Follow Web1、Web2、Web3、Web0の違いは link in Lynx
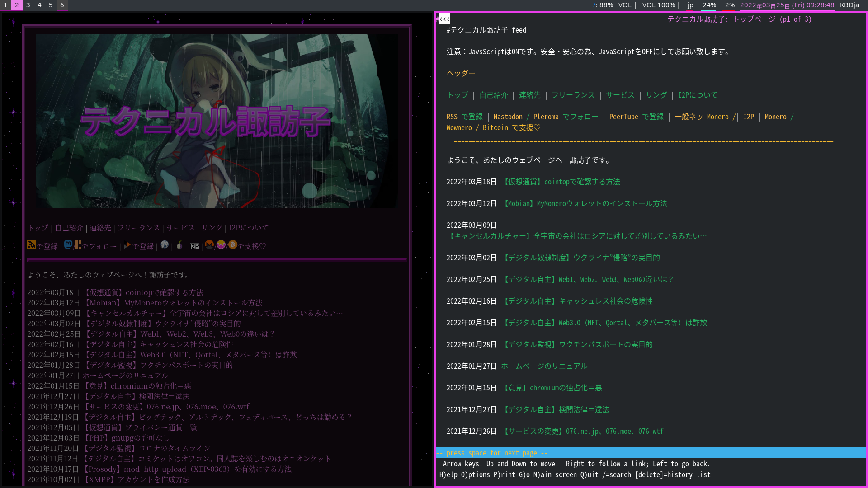Screen dimensions: 868x488 588,279
